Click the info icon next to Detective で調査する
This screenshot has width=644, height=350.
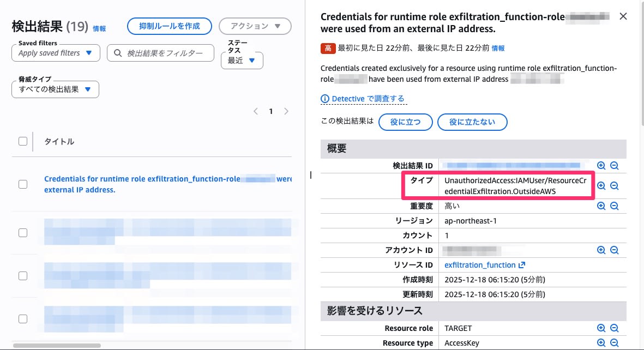click(325, 98)
